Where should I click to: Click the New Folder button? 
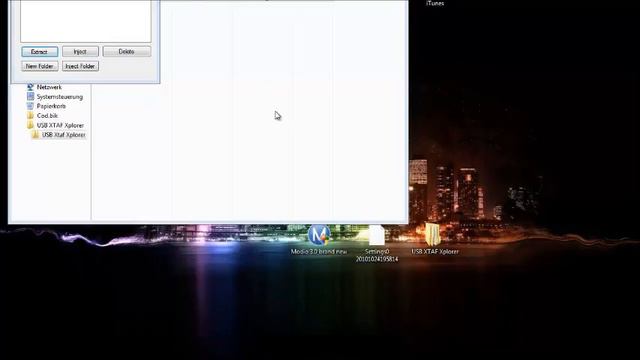[40, 66]
